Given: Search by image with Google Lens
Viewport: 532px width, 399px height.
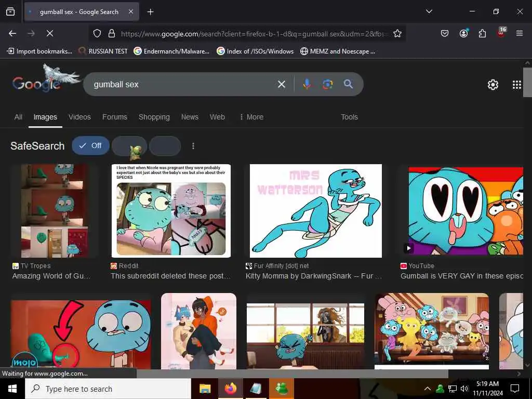Looking at the screenshot, I should coord(327,84).
